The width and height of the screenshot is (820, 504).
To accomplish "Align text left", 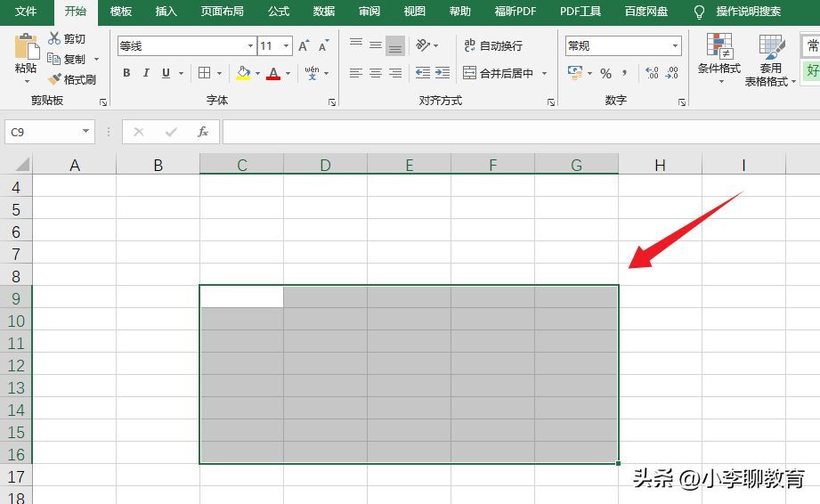I will pos(356,73).
